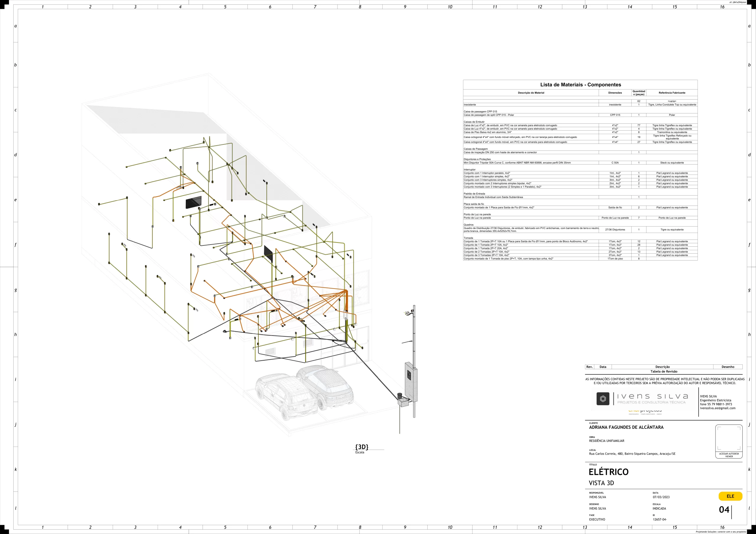
Task: Select the Descrição do Material column header
Action: (x=531, y=93)
